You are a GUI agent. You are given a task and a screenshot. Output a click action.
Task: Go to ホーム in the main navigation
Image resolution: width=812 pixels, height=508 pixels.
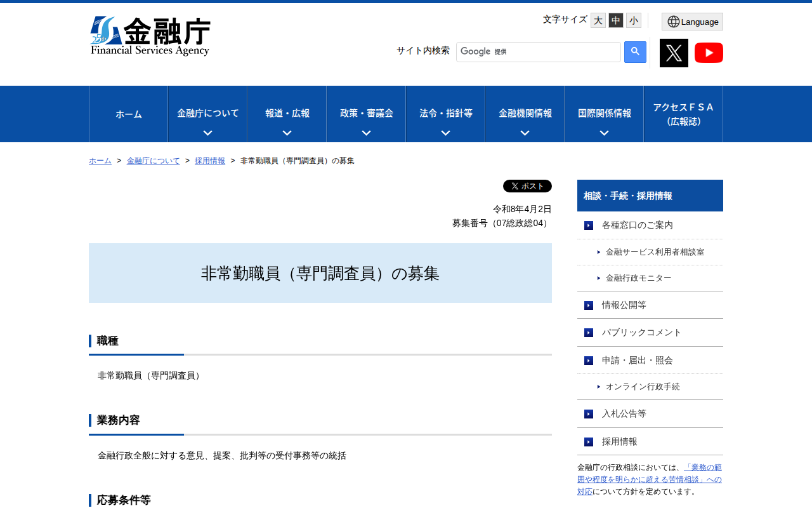[x=129, y=114]
